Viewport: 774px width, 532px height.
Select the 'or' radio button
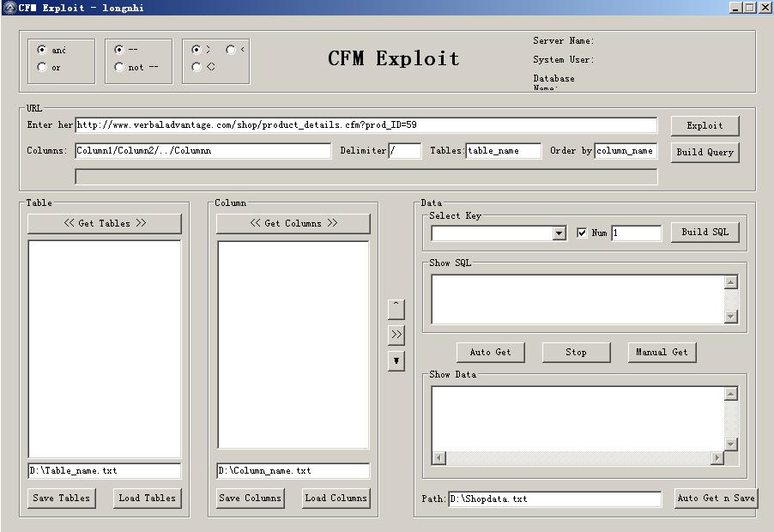coord(42,67)
